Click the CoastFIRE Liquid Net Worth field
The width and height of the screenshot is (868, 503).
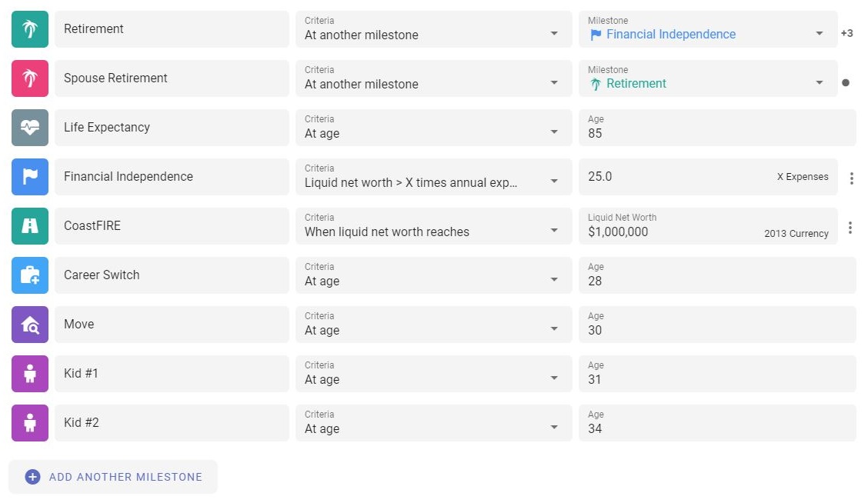[x=669, y=231]
